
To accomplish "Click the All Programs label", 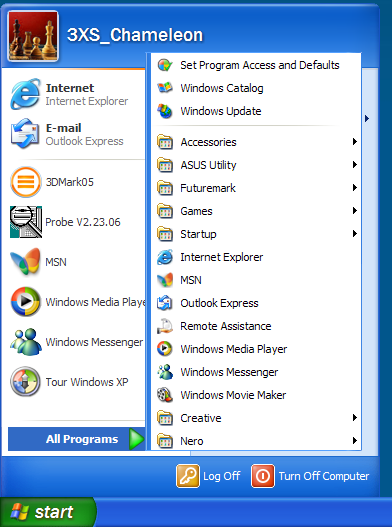I will [82, 439].
